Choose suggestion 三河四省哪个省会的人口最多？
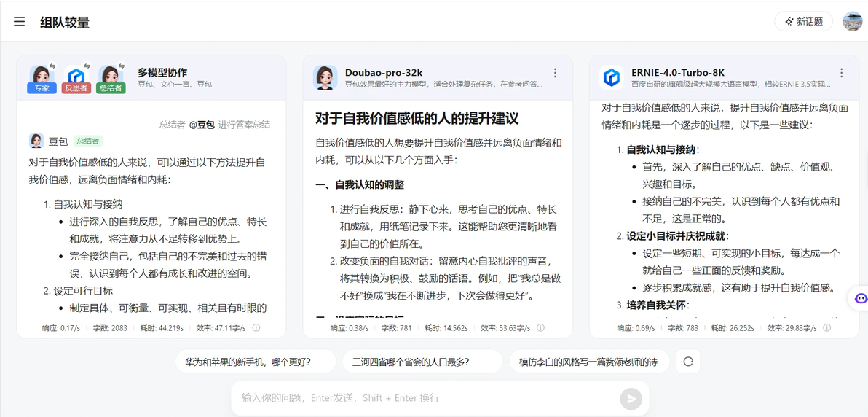Viewport: 868px width, 417px height. point(422,362)
